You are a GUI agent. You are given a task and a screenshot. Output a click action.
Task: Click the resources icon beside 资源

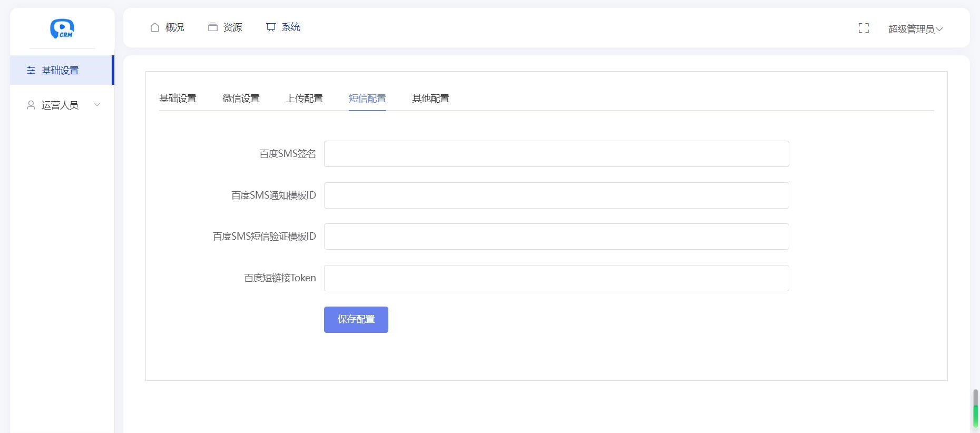(x=213, y=27)
